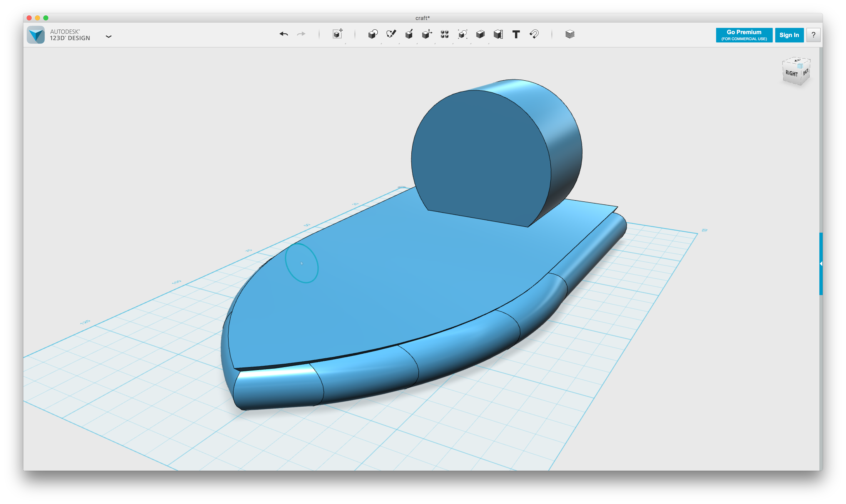Open the help question mark button
Viewport: 846px width, 504px height.
[x=813, y=35]
